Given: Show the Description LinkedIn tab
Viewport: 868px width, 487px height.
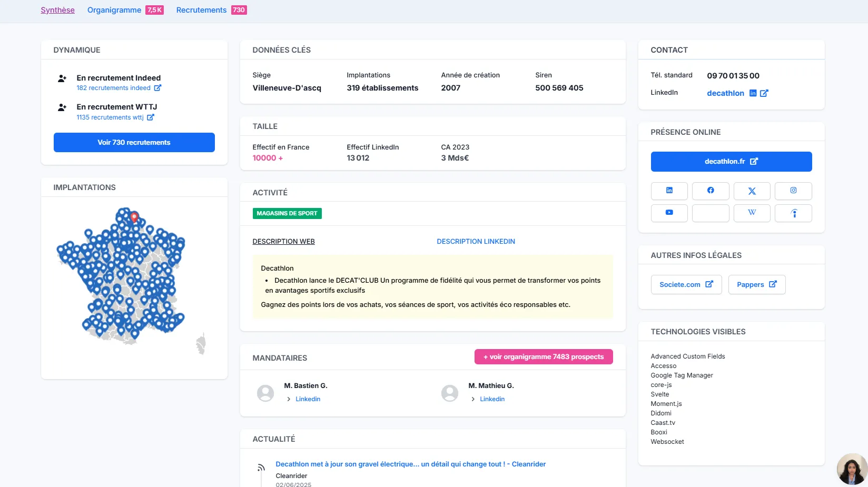Looking at the screenshot, I should point(476,241).
